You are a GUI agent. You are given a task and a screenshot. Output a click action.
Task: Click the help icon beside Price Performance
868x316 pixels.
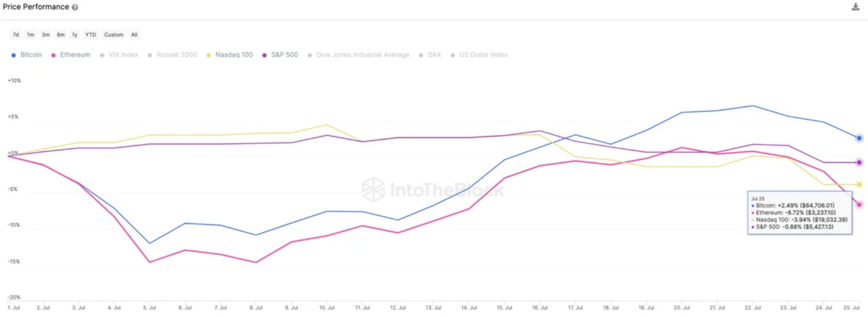tap(75, 7)
